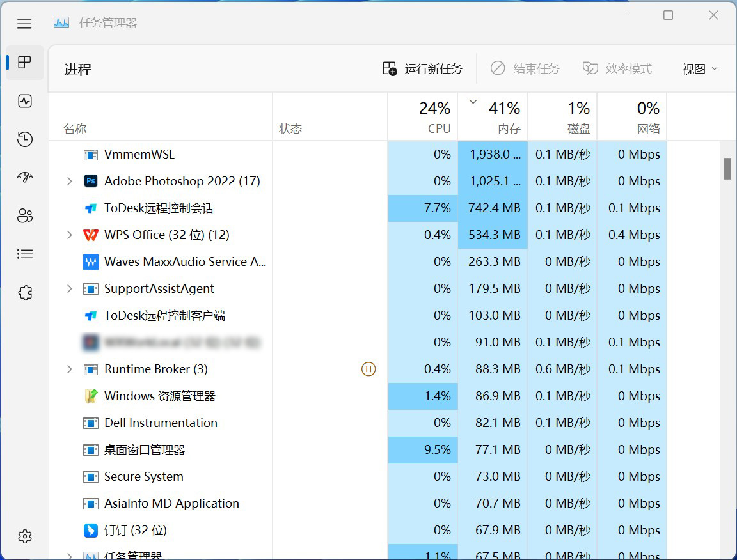The height and width of the screenshot is (560, 737).
Task: Click the Dell Instrumentation process icon
Action: 91,423
